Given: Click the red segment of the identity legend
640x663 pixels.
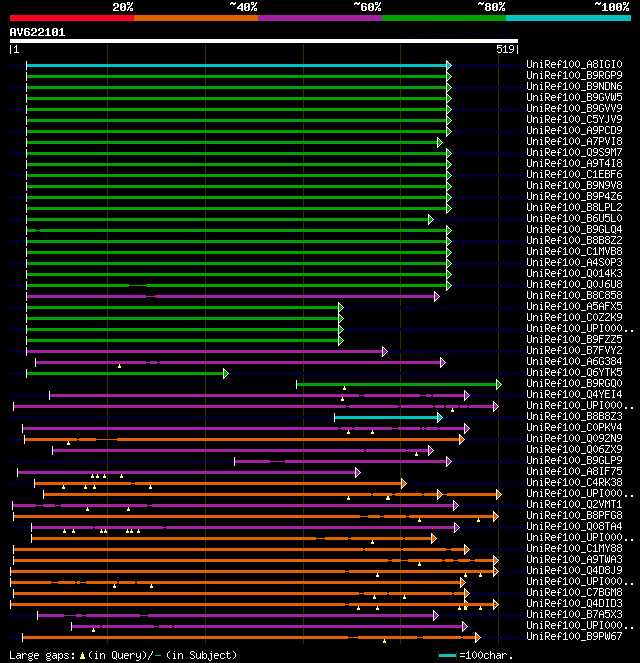Looking at the screenshot, I should 72,18.
